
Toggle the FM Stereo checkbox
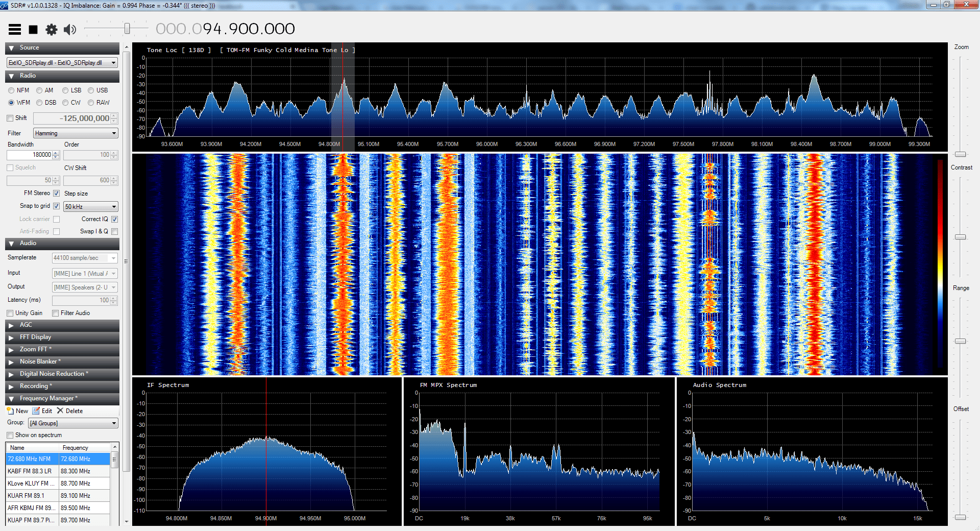coord(57,193)
